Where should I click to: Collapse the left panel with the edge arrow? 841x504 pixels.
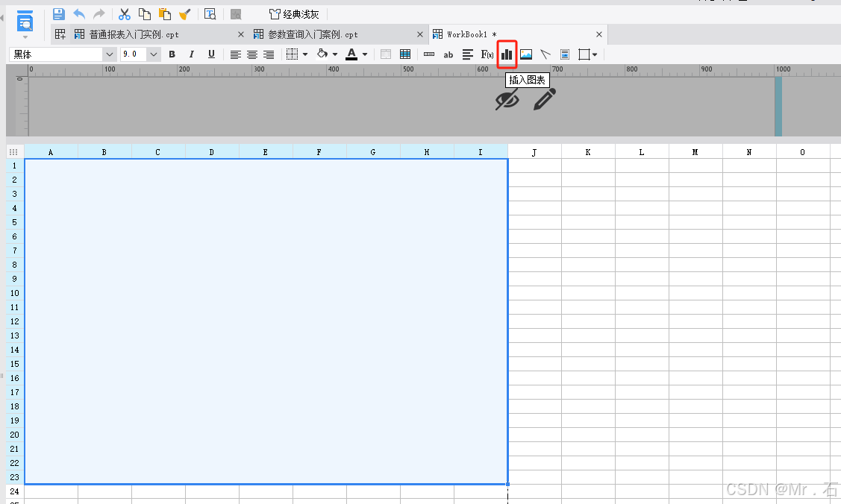point(2,18)
